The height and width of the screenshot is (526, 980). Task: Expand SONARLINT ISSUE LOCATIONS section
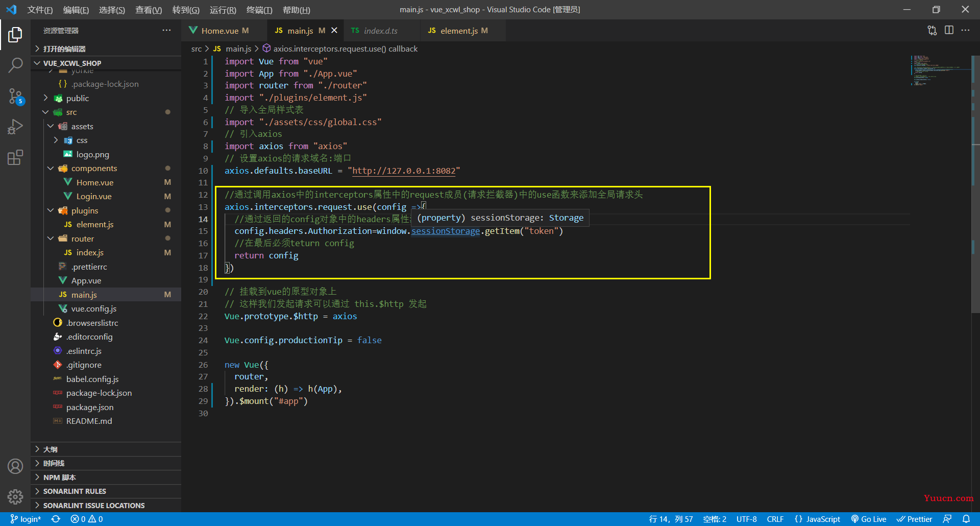coord(106,506)
